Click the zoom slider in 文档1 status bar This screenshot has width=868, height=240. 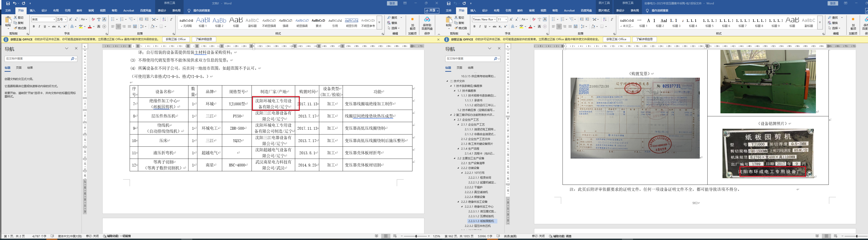pos(416,236)
